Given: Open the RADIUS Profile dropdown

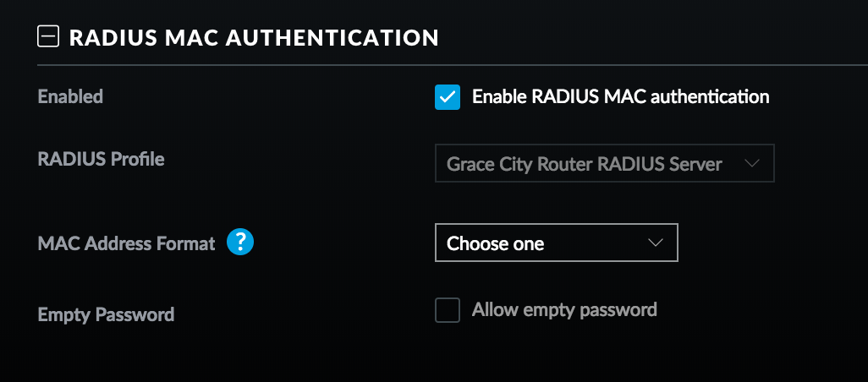Looking at the screenshot, I should 604,164.
